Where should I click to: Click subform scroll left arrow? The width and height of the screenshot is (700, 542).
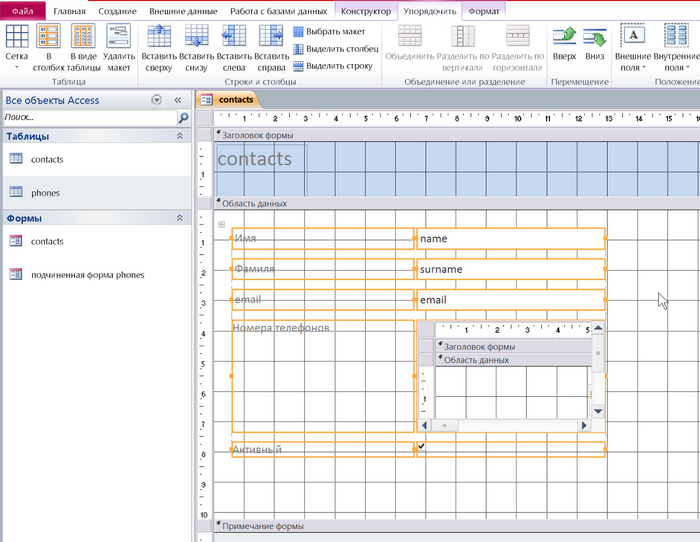click(x=424, y=425)
